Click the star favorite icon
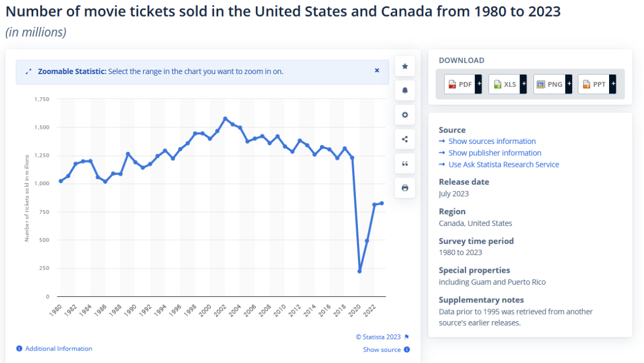 (405, 66)
